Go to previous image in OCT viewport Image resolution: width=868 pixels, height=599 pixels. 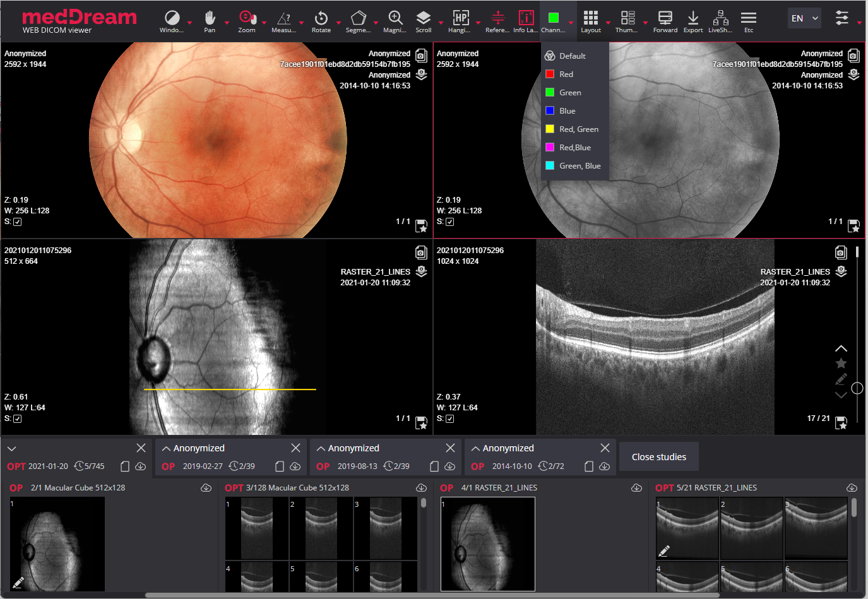841,348
